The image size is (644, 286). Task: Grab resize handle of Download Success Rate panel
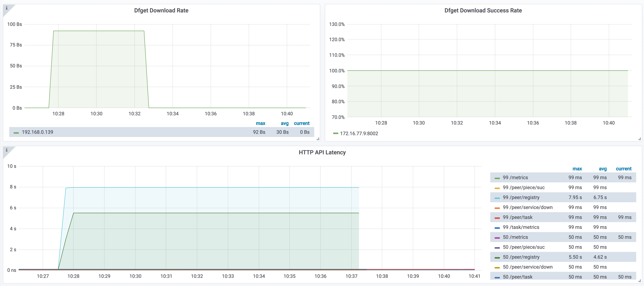[x=640, y=139]
